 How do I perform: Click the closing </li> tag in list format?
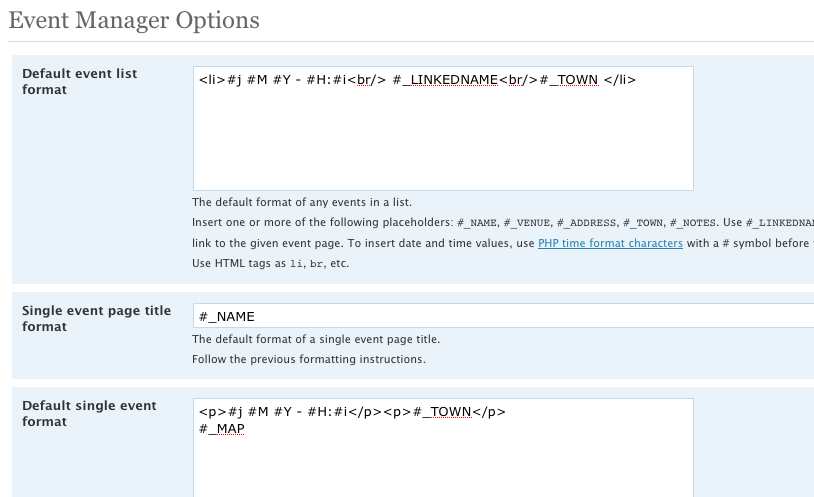click(x=620, y=80)
